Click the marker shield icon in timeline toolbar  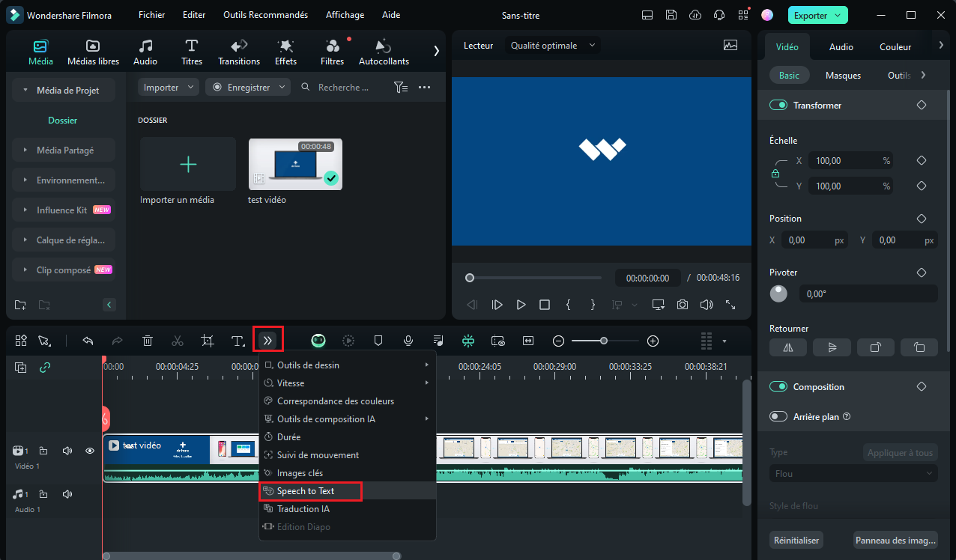coord(378,341)
